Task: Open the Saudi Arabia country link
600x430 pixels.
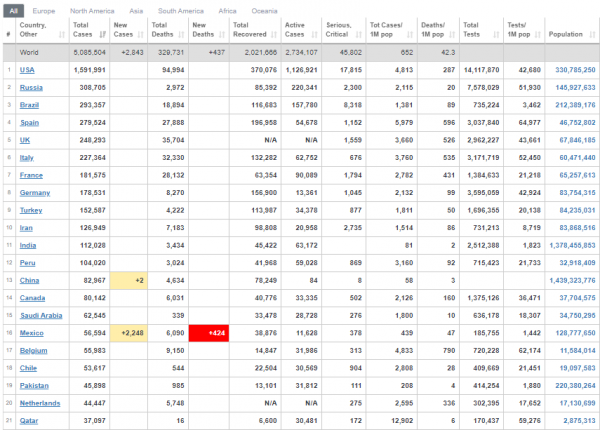Action: (x=41, y=316)
